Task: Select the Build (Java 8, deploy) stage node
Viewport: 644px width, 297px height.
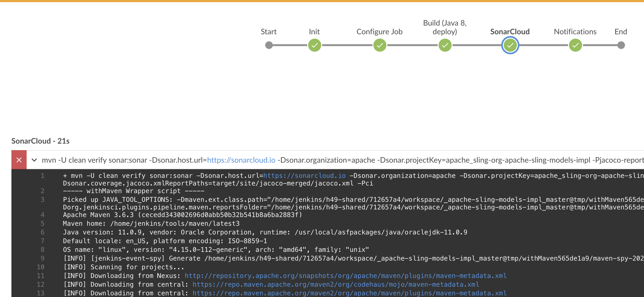Action: point(445,45)
